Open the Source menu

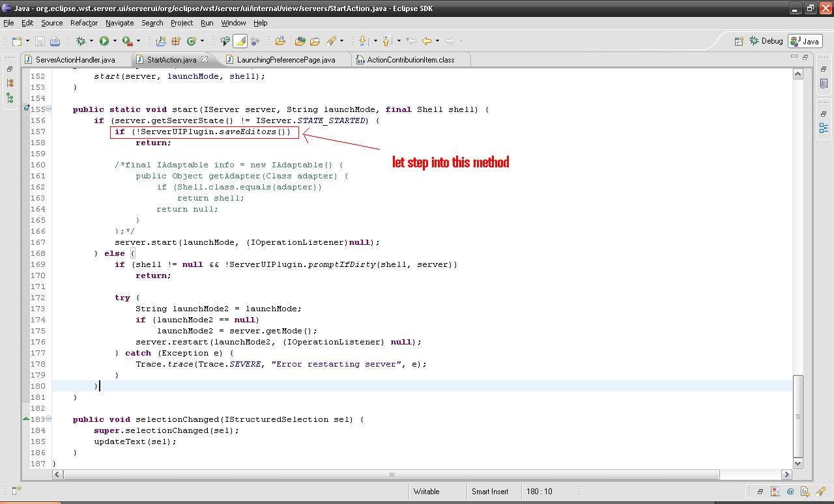click(x=51, y=23)
